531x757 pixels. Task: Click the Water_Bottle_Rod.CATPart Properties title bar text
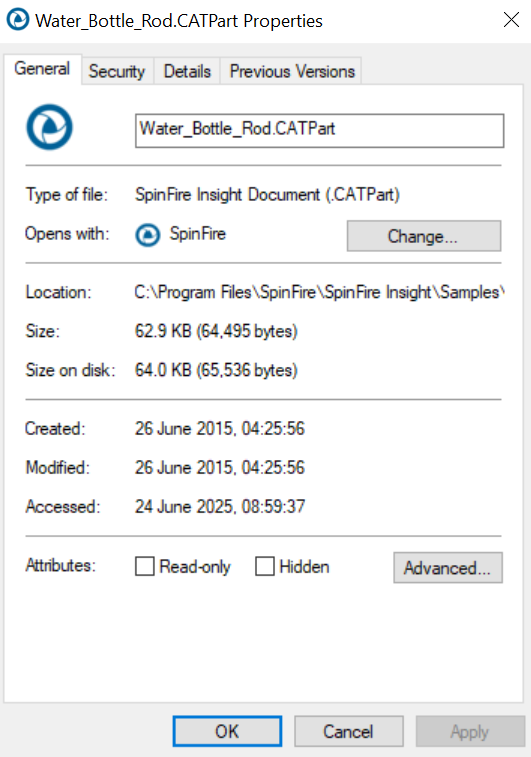click(x=179, y=21)
